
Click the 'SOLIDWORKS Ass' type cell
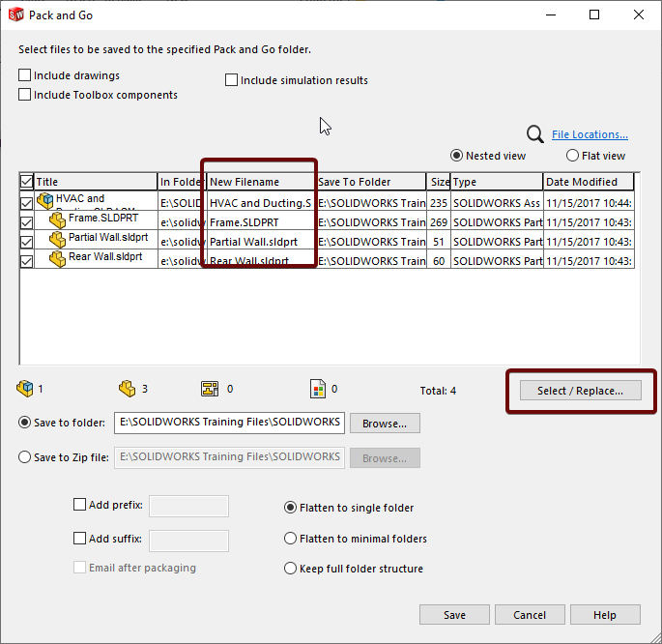tap(497, 203)
